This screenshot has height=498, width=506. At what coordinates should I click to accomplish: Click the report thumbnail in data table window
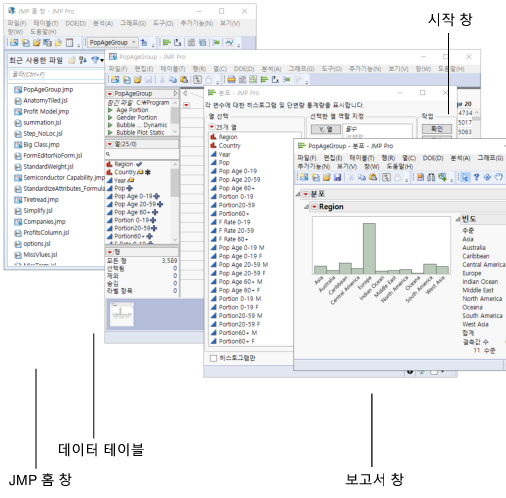[122, 314]
